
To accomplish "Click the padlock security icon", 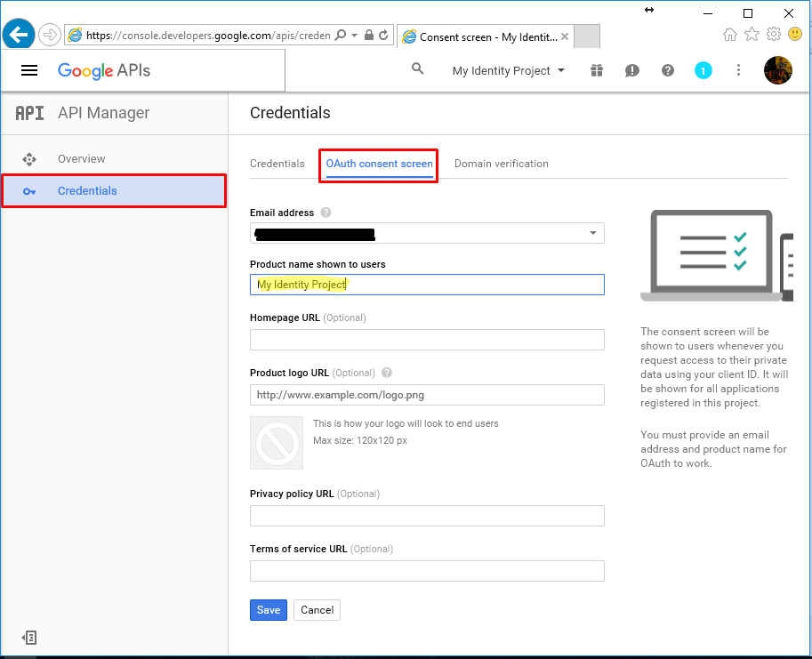I will [369, 36].
